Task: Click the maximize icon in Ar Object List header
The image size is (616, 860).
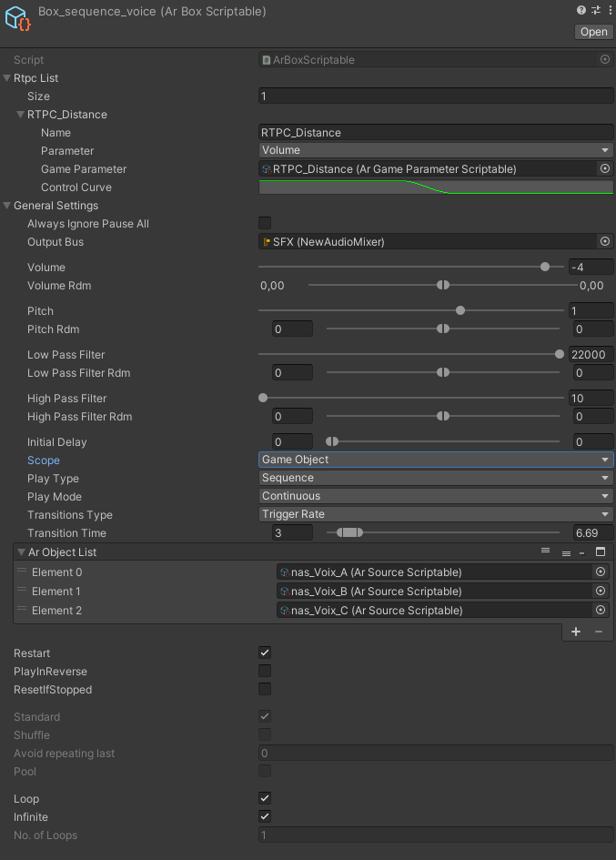Action: pos(601,551)
